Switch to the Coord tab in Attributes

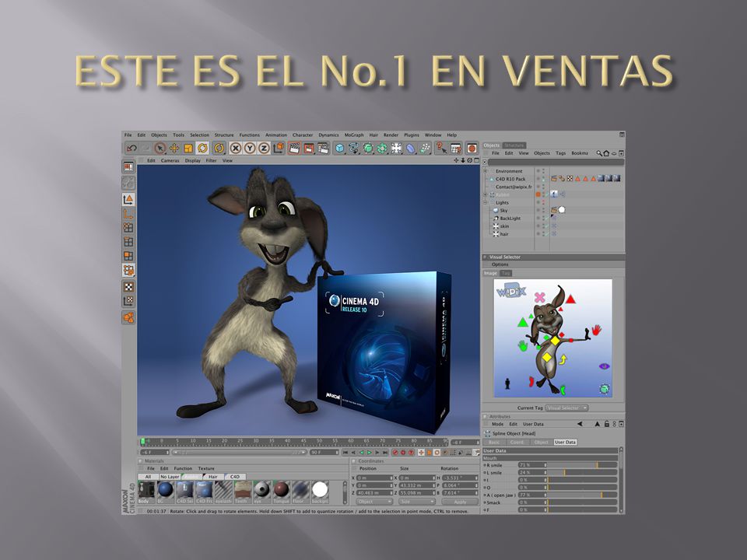[517, 442]
